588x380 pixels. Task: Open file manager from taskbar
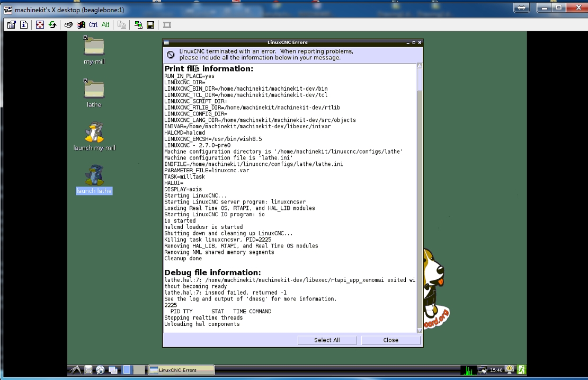click(88, 370)
